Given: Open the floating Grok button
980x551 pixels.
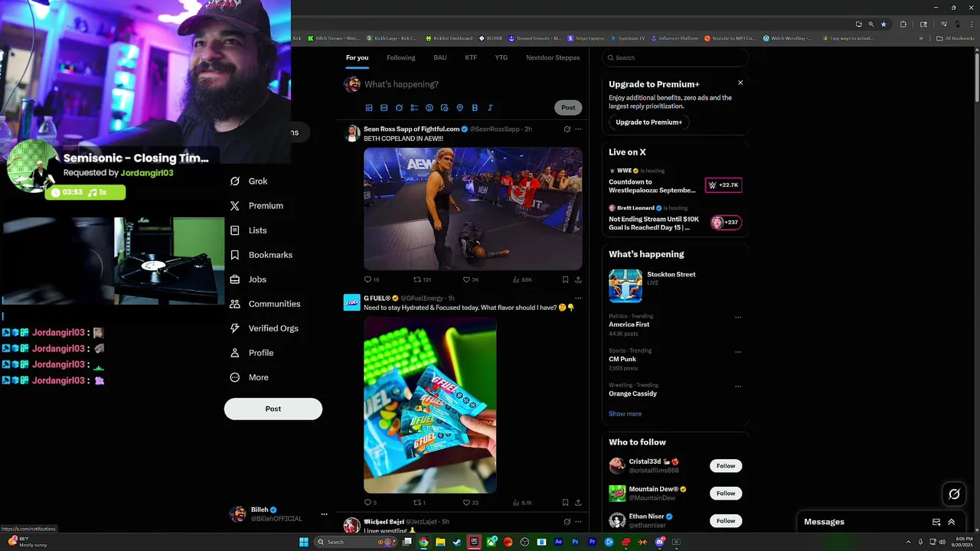Looking at the screenshot, I should point(954,494).
